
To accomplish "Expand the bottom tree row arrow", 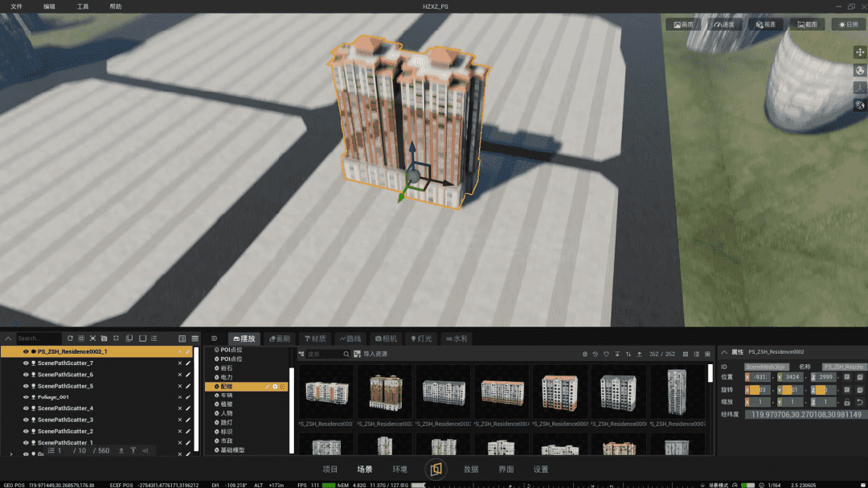I will [11, 454].
